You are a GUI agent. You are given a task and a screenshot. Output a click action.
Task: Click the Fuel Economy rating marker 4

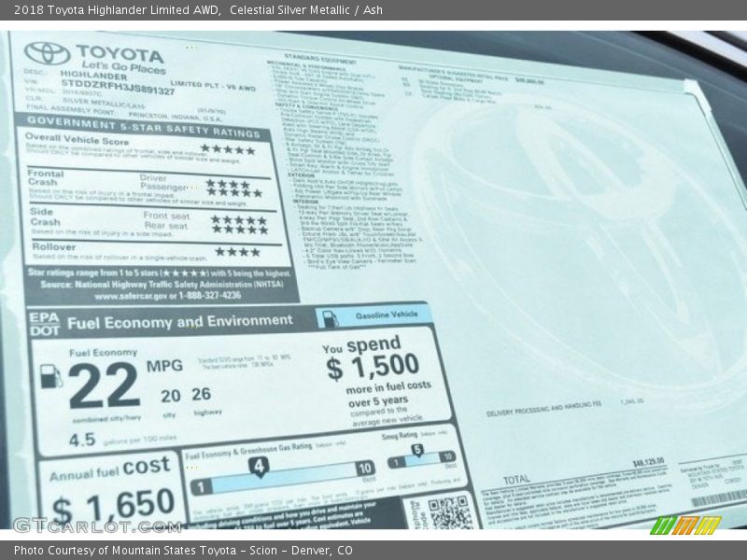[258, 465]
